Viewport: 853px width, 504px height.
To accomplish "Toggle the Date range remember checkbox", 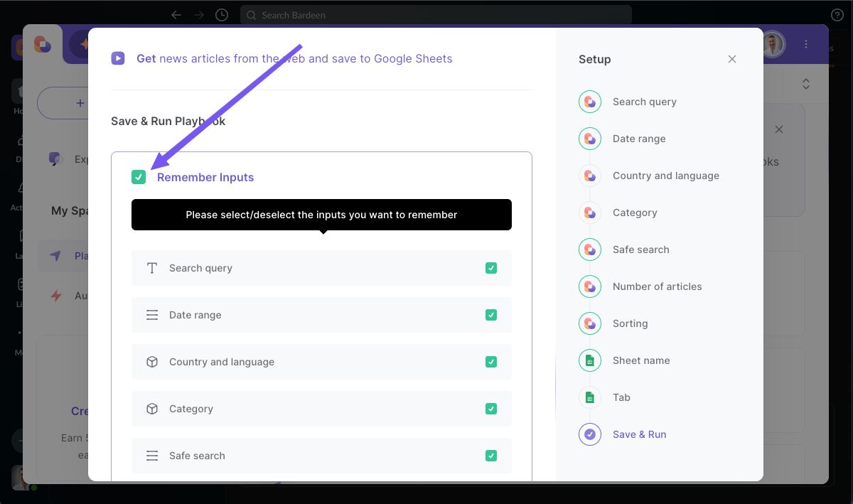I will click(x=491, y=315).
